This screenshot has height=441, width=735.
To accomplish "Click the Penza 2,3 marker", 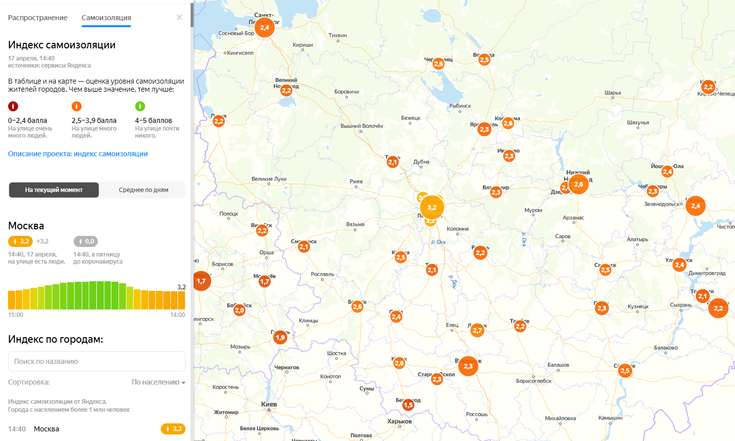I will tap(602, 308).
